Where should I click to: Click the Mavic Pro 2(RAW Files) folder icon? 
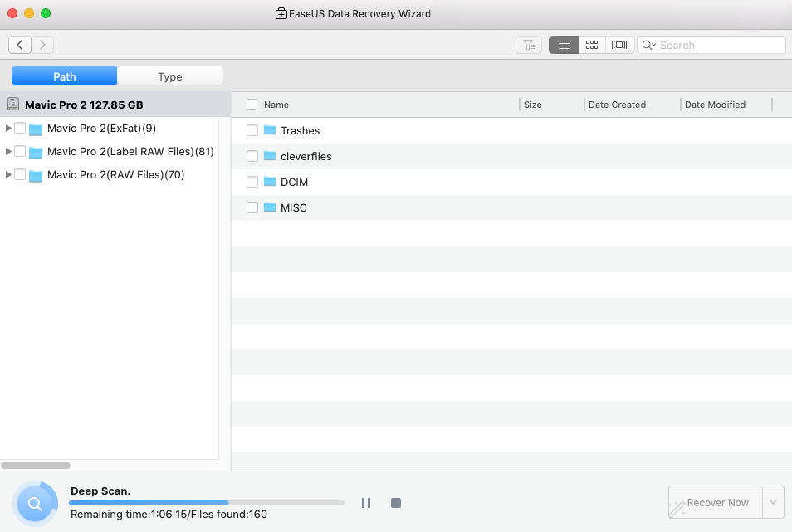(x=36, y=175)
